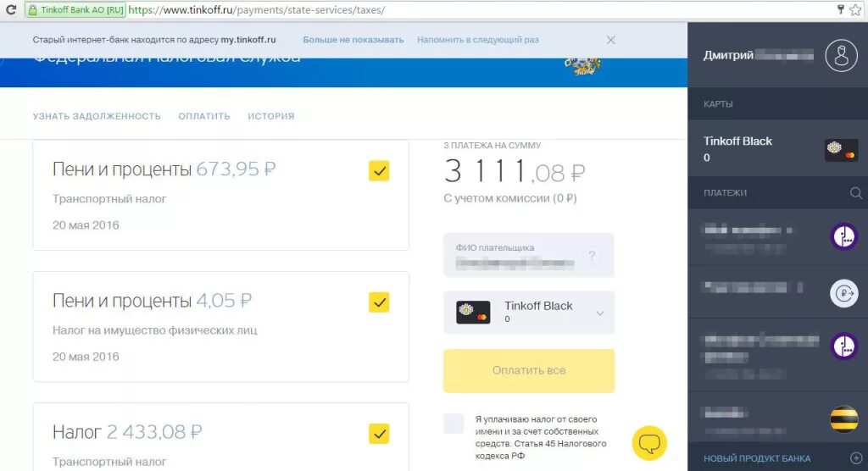Screen dimensions: 868x471
Task: Click the card image in the Tinkoff Black selector
Action: [x=473, y=312]
